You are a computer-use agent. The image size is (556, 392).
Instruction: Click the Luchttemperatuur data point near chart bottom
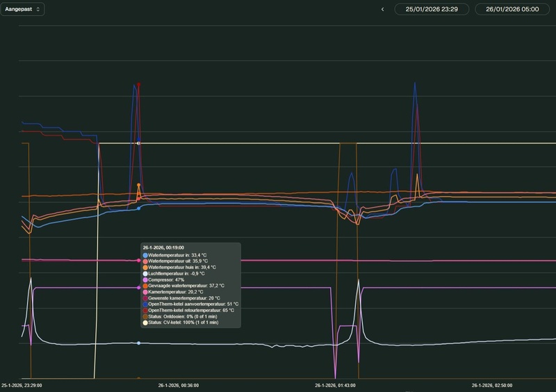coord(138,343)
